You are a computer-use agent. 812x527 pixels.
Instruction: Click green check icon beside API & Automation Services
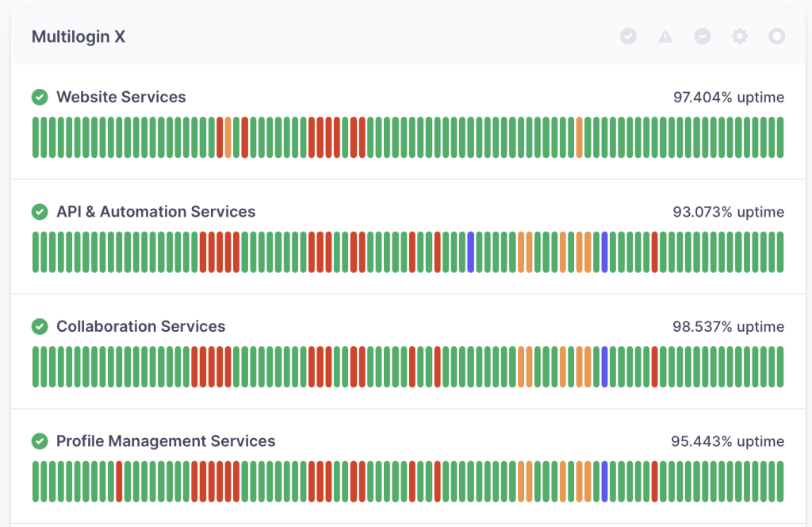[40, 212]
